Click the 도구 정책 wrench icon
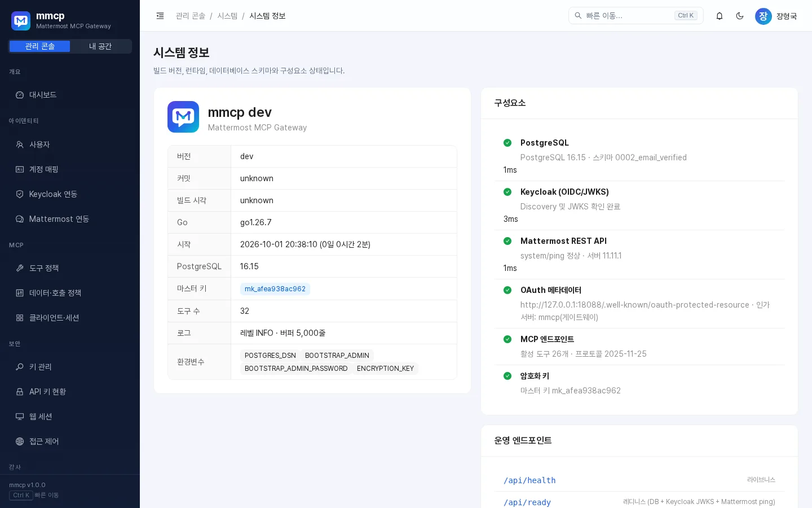Screen dimensions: 812x508 click(20, 268)
